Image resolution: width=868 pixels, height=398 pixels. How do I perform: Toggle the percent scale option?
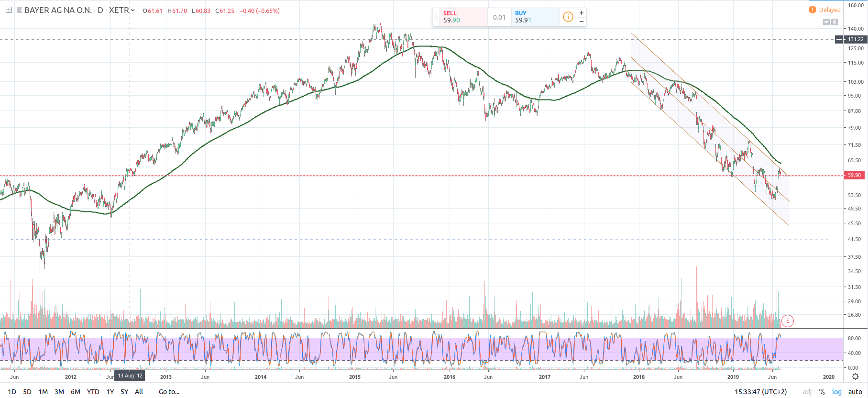[x=822, y=392]
